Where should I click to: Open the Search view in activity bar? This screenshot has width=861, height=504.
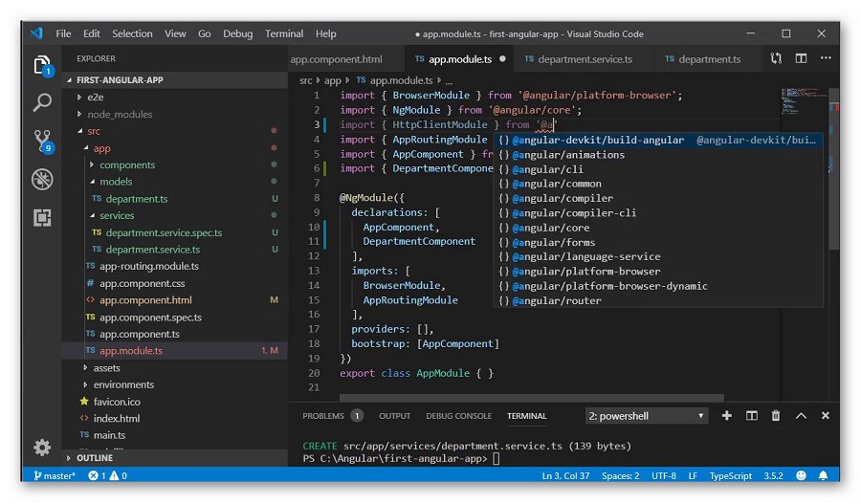coord(42,102)
